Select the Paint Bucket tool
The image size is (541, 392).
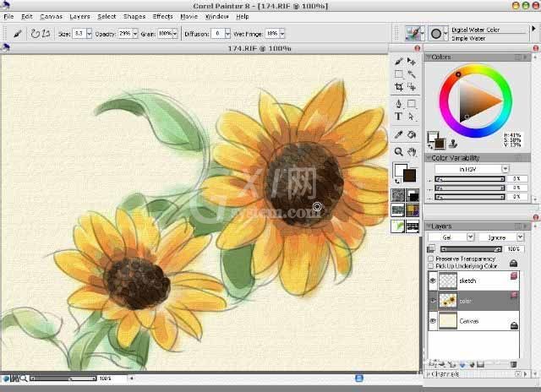412,134
